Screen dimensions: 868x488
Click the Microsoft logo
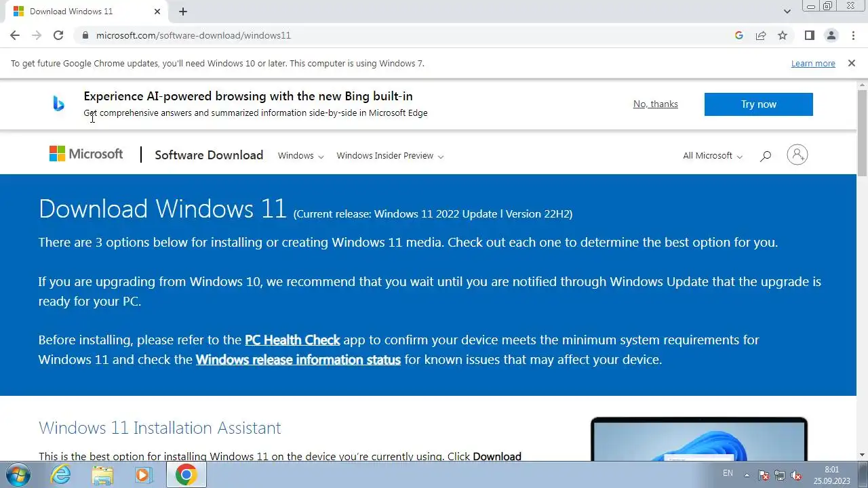(86, 155)
